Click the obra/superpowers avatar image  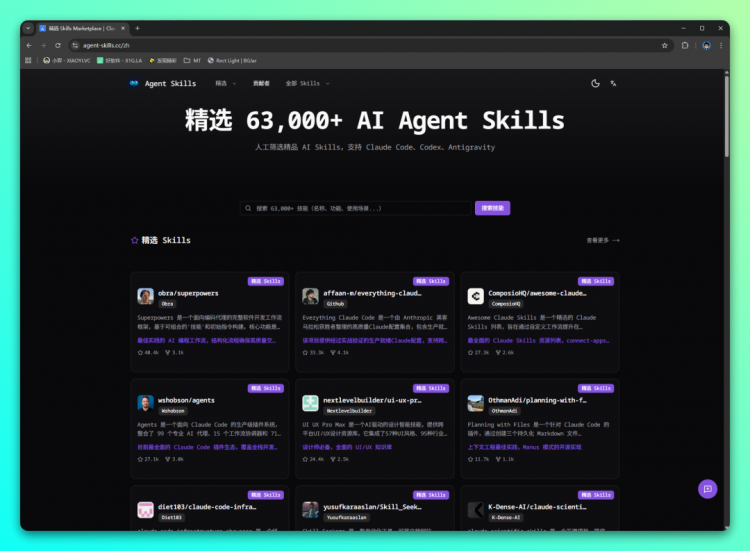tap(145, 296)
